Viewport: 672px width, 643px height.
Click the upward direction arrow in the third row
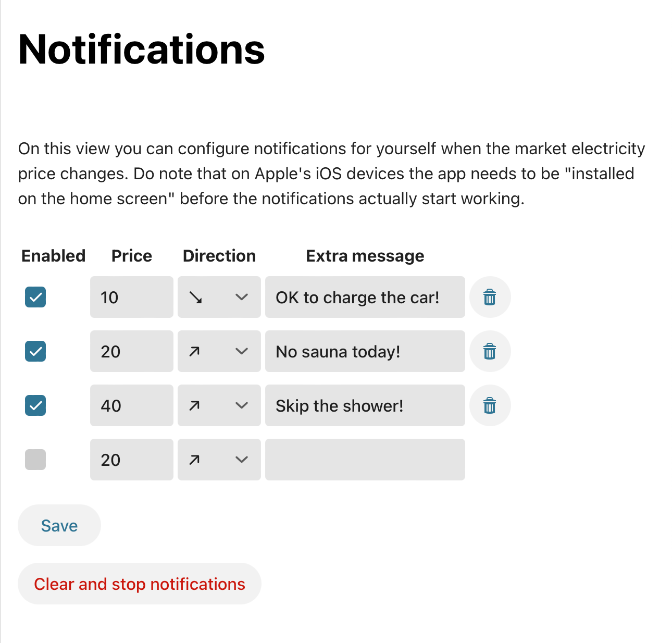tap(195, 405)
